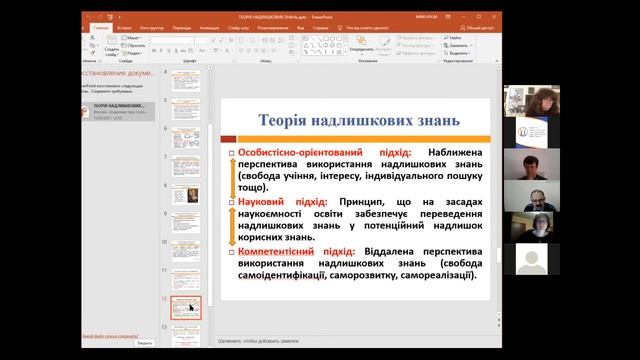Click the recovered file ТЕОРІЯ НАДЛИШКОВИХ entry

click(118, 111)
